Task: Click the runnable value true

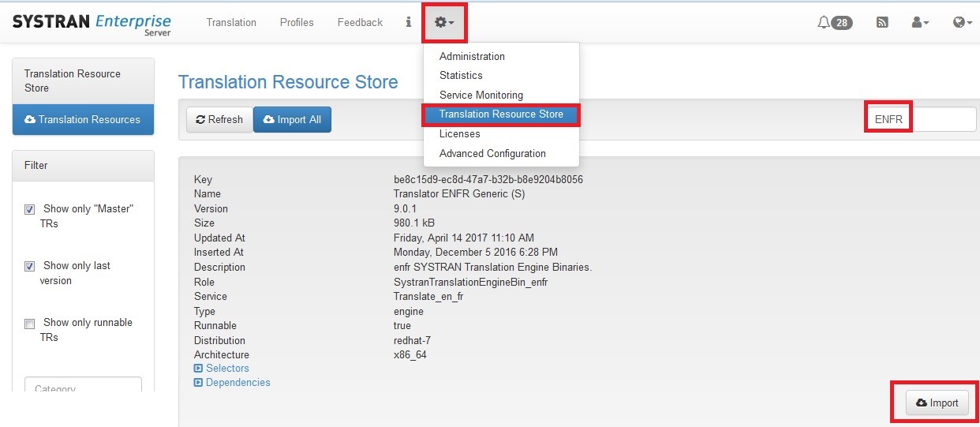Action: point(402,325)
